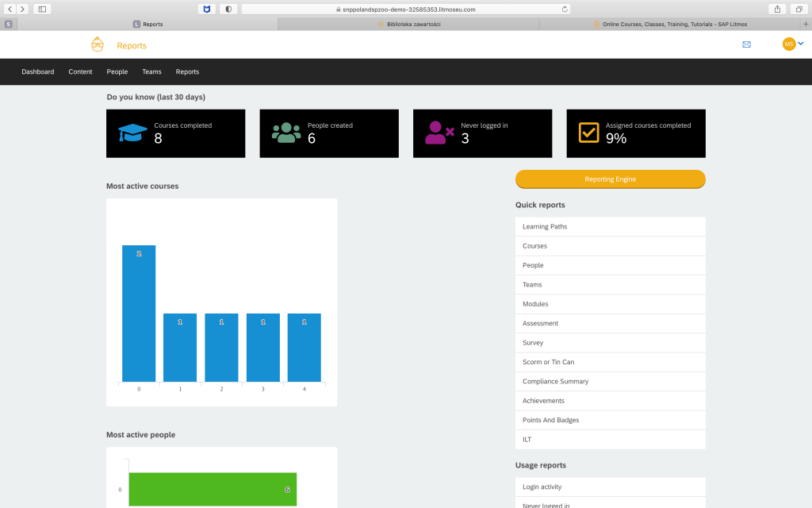The width and height of the screenshot is (812, 508).
Task: Open the People quick report
Action: coord(610,265)
